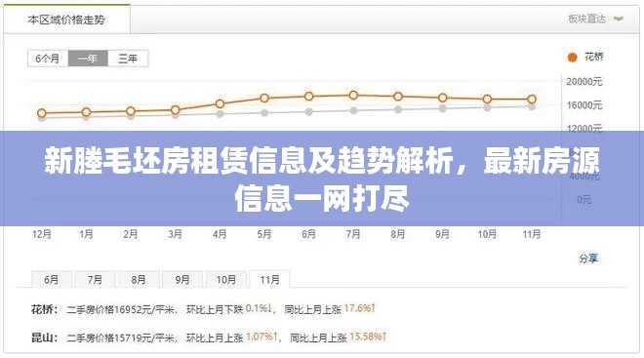Image resolution: width=644 pixels, height=358 pixels.
Task: Select the 6个月 time range
Action: point(48,59)
